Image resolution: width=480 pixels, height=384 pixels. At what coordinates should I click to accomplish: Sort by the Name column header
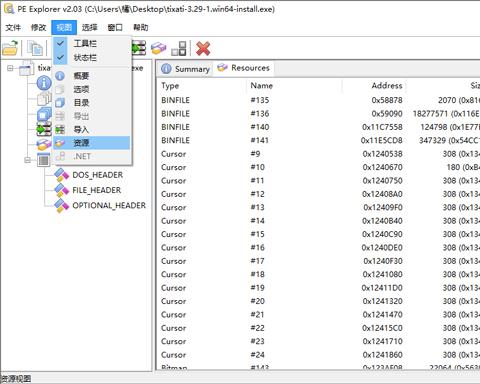click(294, 86)
